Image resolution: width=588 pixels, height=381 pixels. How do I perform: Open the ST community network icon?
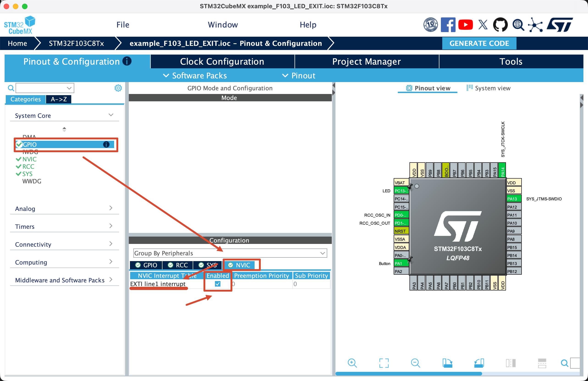[x=535, y=25]
